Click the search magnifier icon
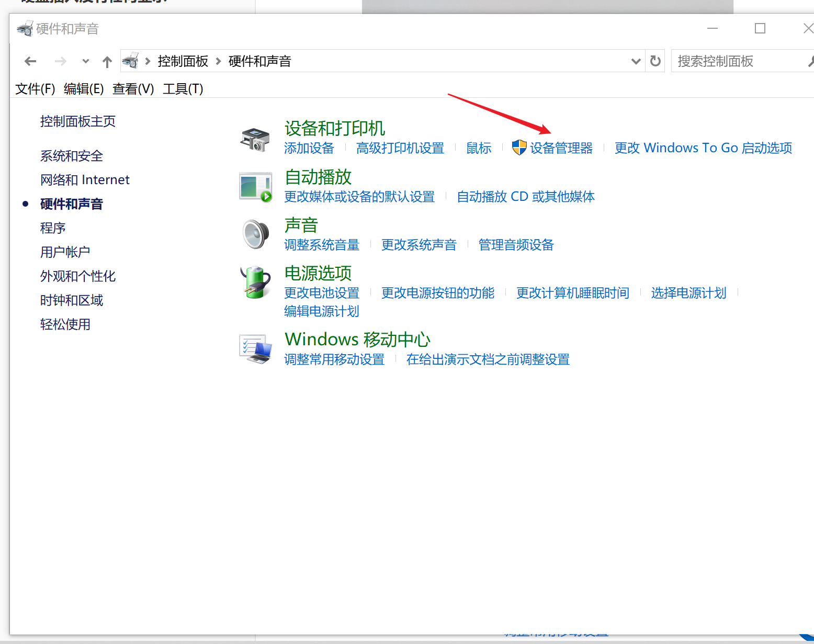Image resolution: width=814 pixels, height=644 pixels. point(811,61)
